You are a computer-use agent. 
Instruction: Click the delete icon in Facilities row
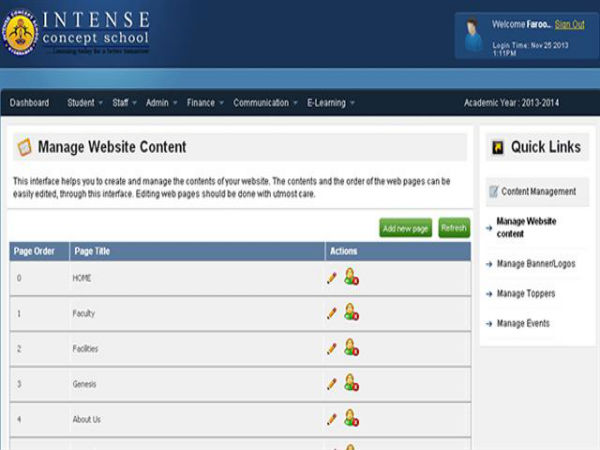click(351, 347)
